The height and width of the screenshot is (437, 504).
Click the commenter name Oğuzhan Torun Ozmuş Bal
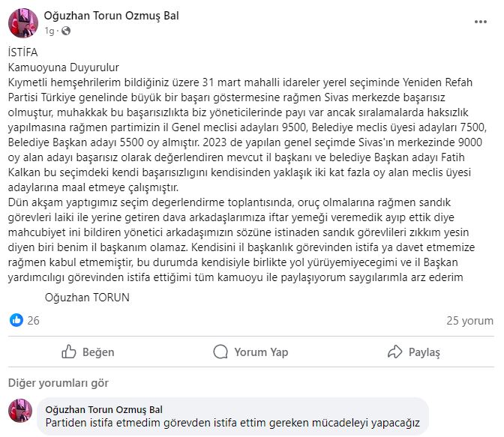104,409
